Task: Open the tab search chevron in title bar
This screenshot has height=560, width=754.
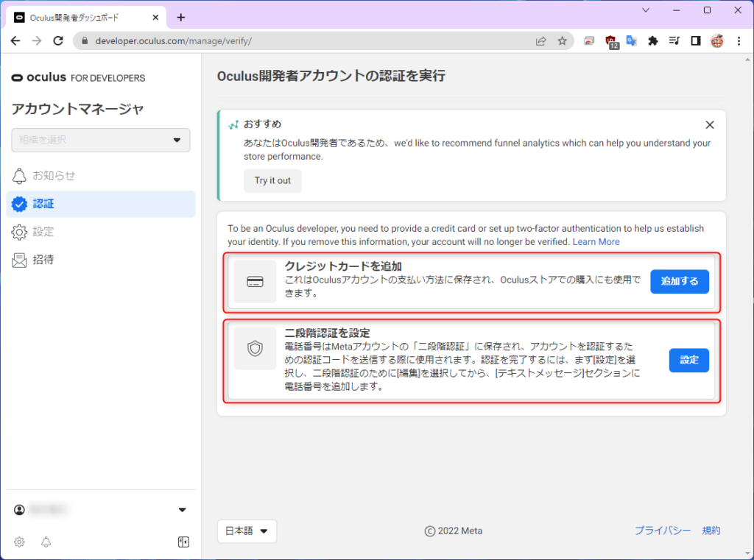Action: tap(646, 10)
